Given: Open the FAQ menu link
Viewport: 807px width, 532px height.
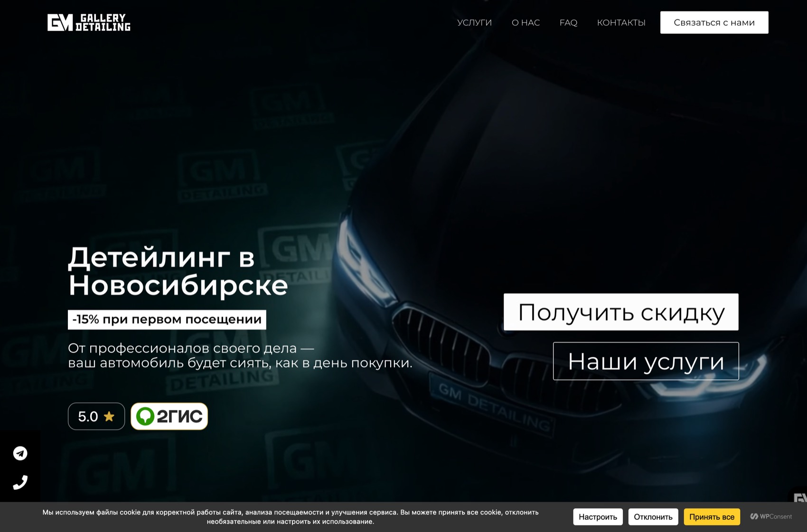Looking at the screenshot, I should [568, 22].
